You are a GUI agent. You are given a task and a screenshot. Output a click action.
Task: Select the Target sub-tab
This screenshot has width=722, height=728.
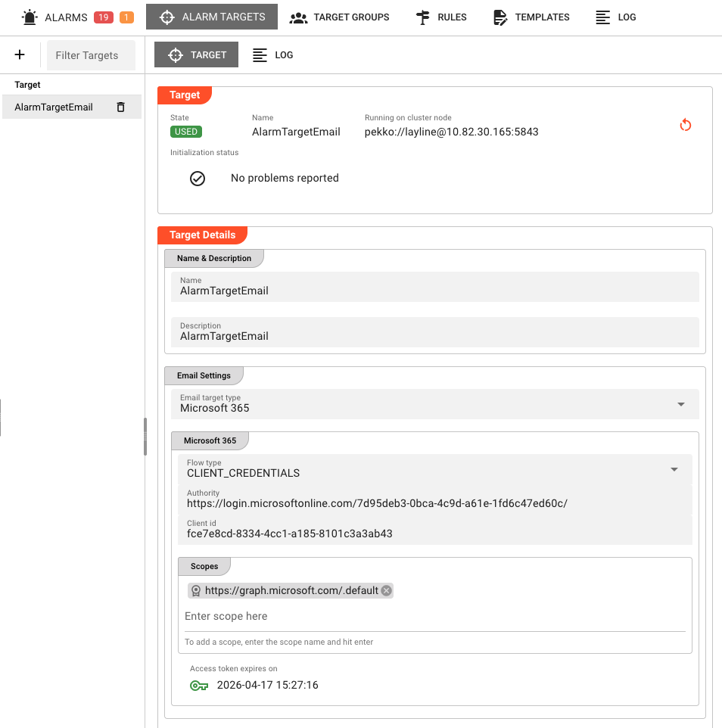click(x=197, y=54)
